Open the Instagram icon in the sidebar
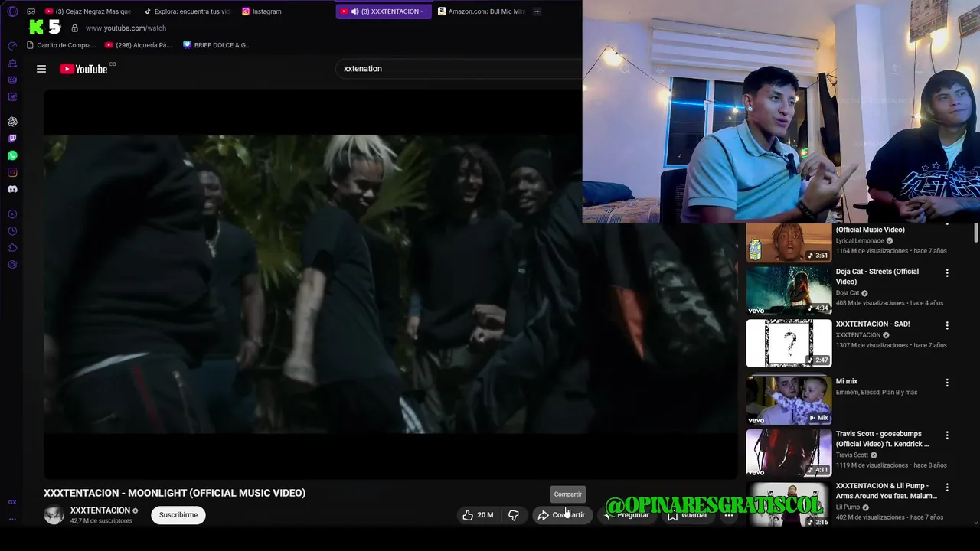Screen dimensions: 980x551 click(12, 172)
